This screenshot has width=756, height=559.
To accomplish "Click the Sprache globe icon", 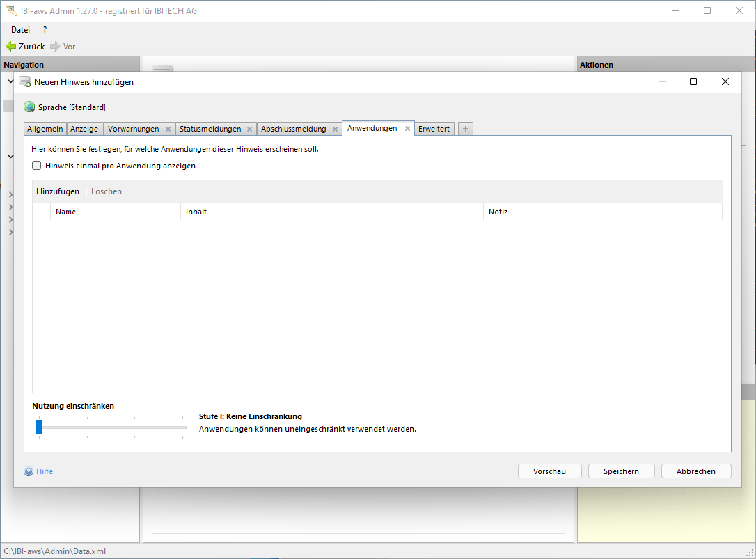I will pos(29,107).
